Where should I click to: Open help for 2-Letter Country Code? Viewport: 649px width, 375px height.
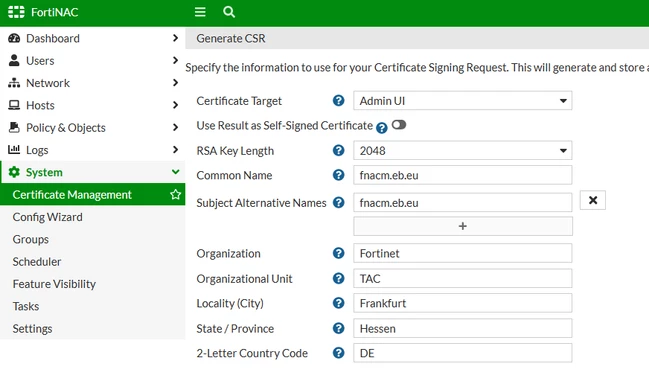coord(339,353)
